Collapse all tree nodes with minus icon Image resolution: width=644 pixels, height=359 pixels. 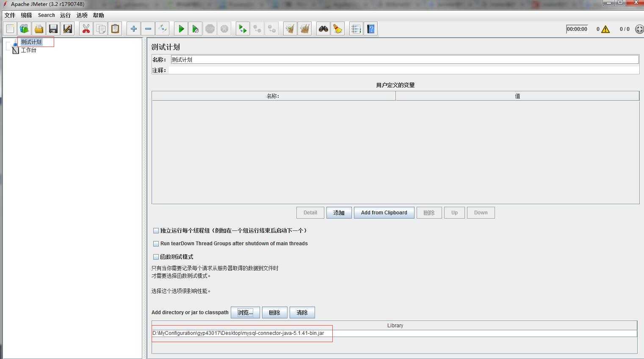148,29
